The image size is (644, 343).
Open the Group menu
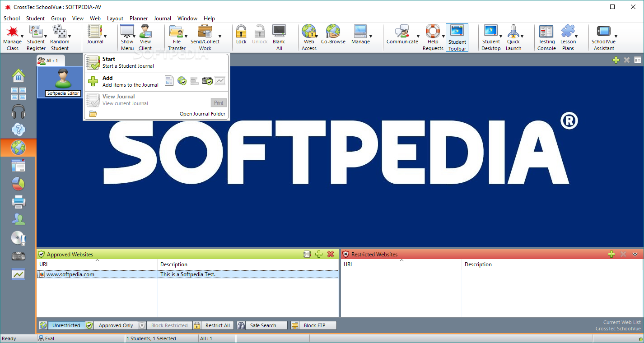[58, 19]
